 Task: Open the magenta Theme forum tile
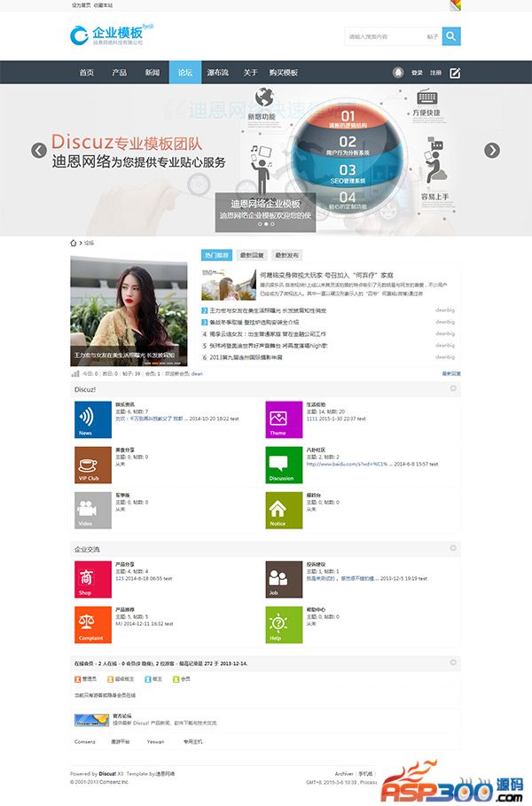pos(284,420)
